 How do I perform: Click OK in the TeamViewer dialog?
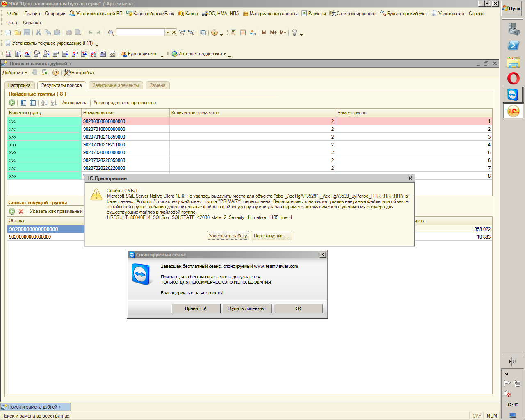(x=298, y=308)
